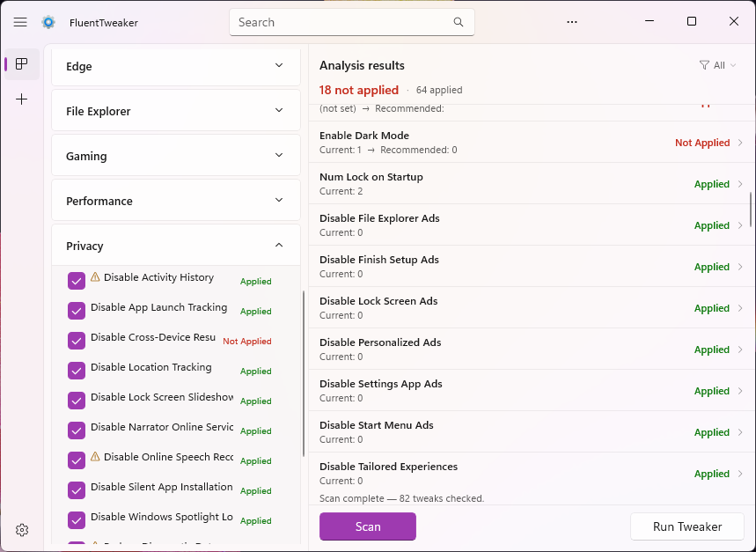Screen dimensions: 756x552
Task: Select the Disable Start Menu Ads result
Action: click(532, 432)
